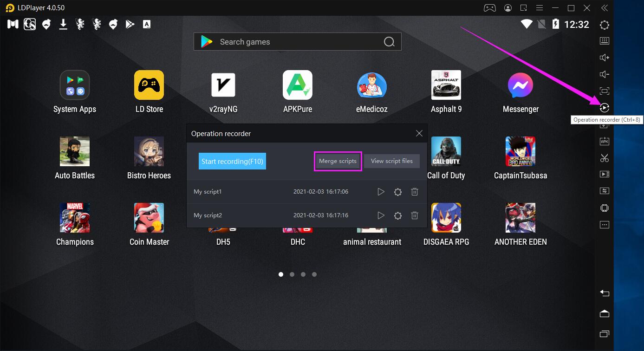
Task: Open settings for My script1
Action: point(398,192)
